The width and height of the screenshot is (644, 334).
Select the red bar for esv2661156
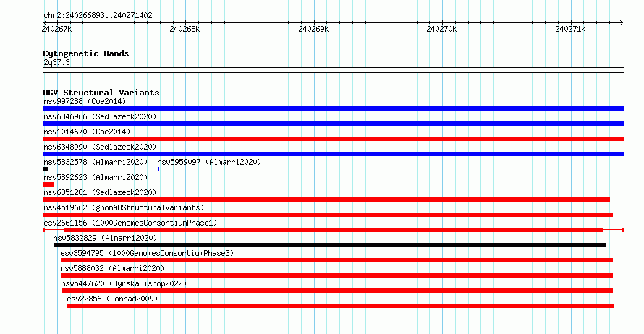pos(334,230)
